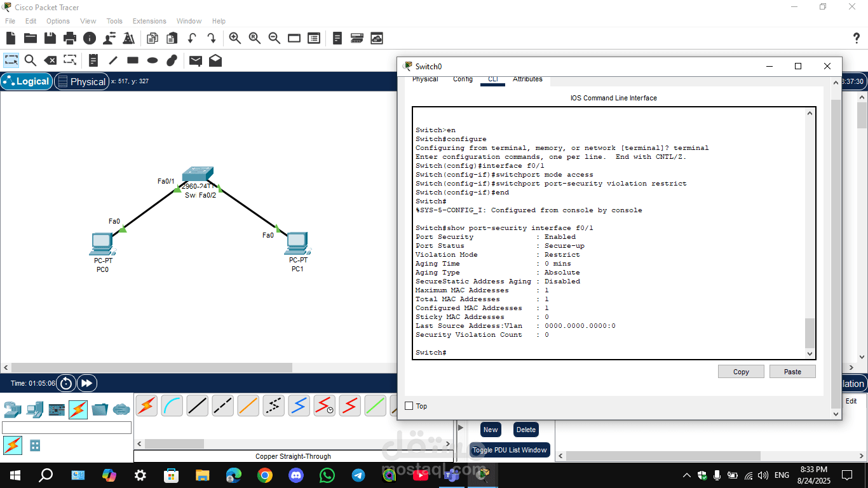
Task: Click the Delete scenario button
Action: [x=526, y=430]
